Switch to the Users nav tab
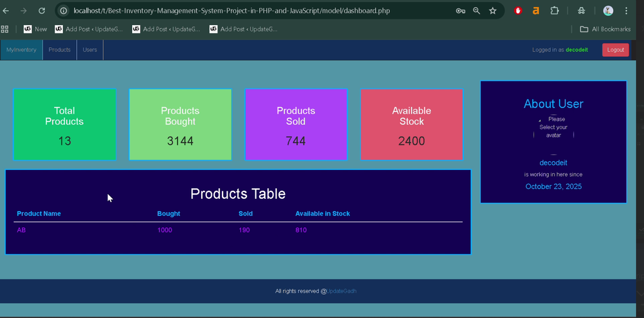The height and width of the screenshot is (318, 644). (90, 50)
